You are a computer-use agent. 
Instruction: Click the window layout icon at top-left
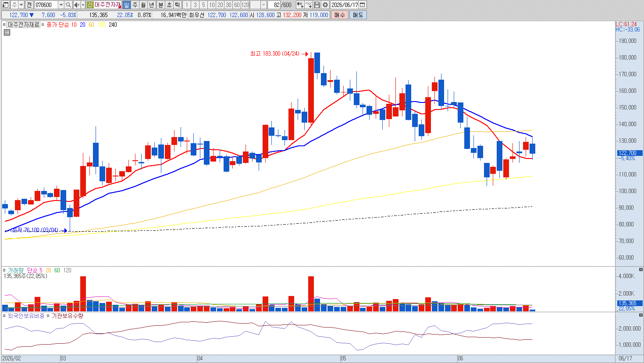pyautogui.click(x=5, y=5)
